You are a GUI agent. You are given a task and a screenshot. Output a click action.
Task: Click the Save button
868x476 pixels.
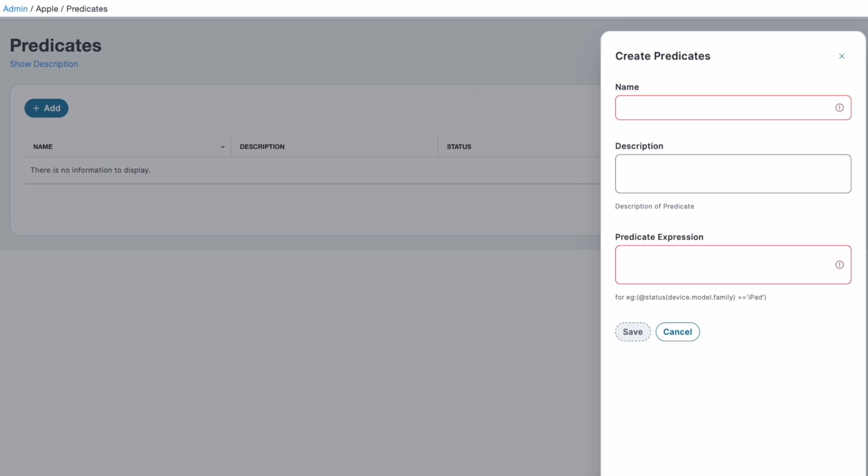[632, 332]
